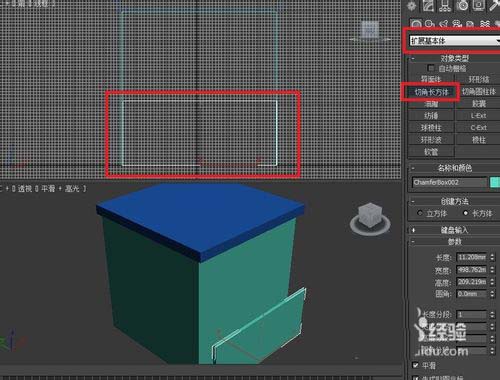Select the Lights category icon

[x=443, y=24]
